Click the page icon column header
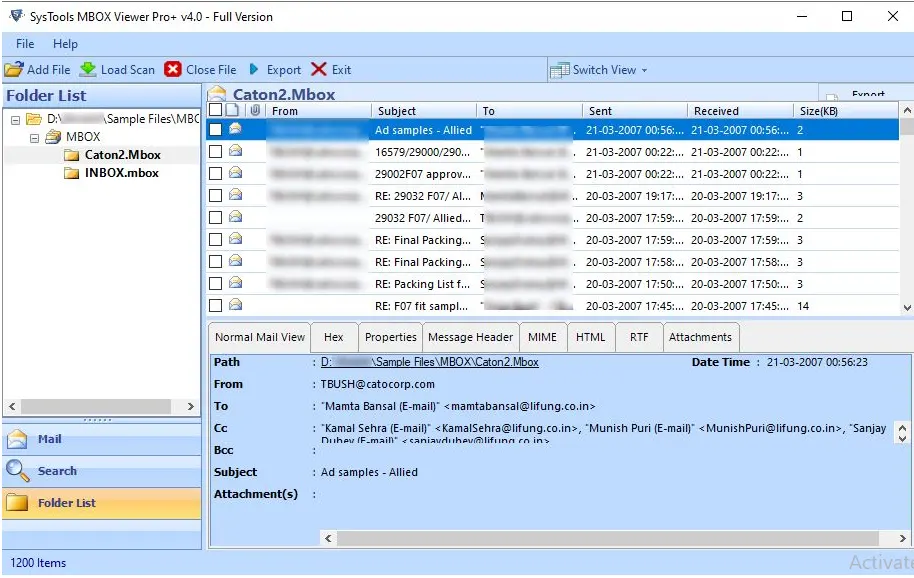The height and width of the screenshot is (578, 914). pos(232,110)
